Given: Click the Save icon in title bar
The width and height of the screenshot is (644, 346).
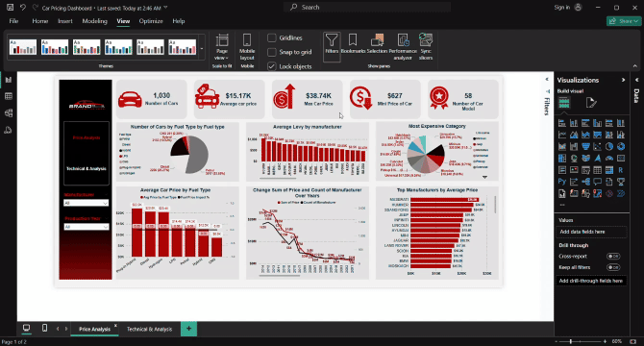Looking at the screenshot, I should (x=11, y=8).
